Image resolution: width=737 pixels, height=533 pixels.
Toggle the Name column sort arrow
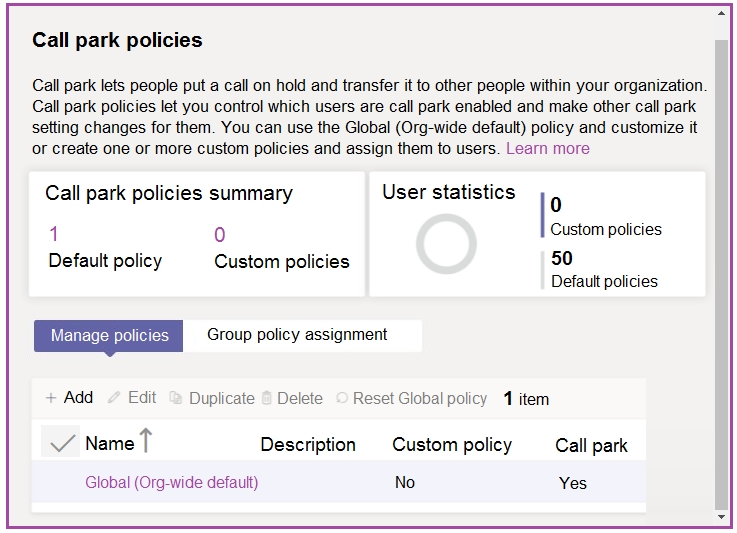point(145,441)
